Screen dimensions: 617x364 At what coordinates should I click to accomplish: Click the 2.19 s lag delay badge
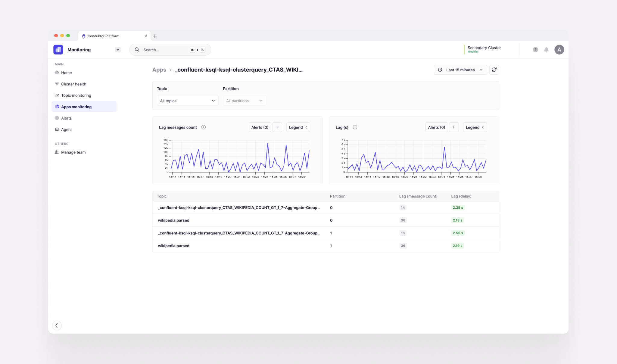(457, 246)
